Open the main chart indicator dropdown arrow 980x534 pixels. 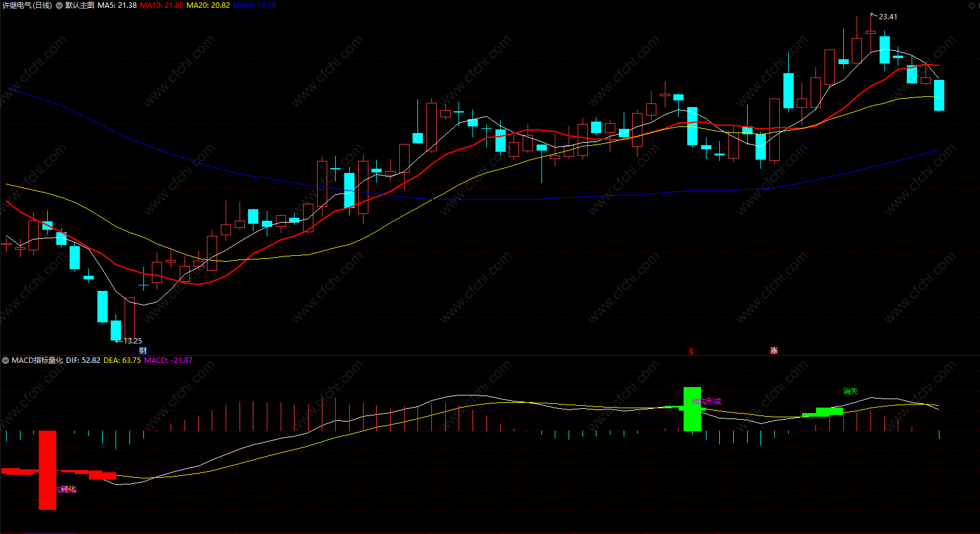(59, 5)
